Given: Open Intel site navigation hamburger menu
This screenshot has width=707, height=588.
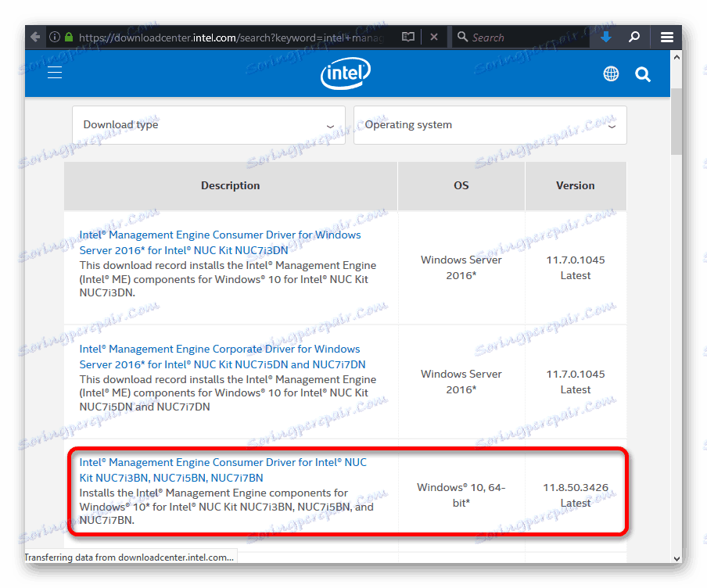Looking at the screenshot, I should pyautogui.click(x=54, y=71).
